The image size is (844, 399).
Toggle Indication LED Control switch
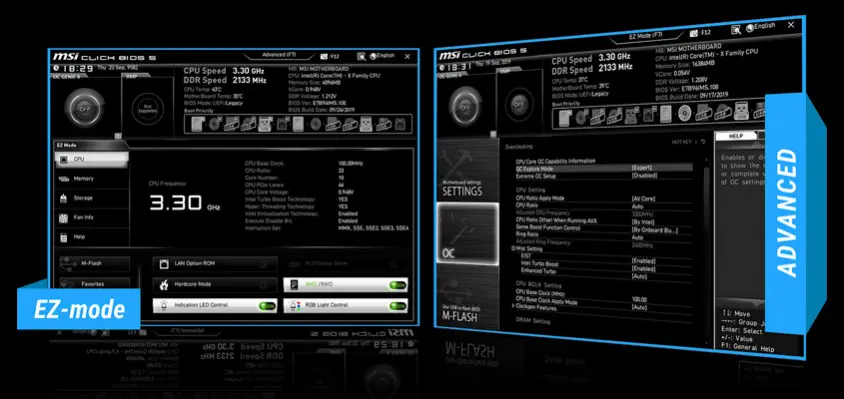[x=267, y=305]
